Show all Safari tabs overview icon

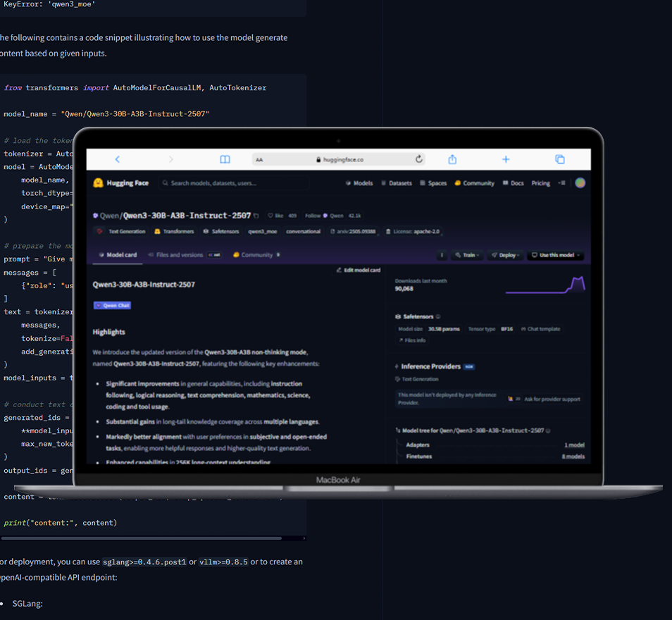[560, 159]
